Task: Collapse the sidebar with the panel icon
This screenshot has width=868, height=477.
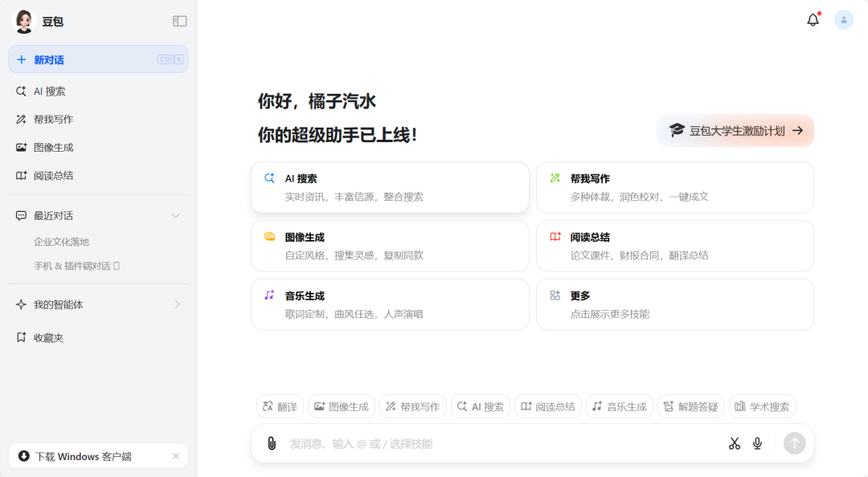Action: tap(179, 21)
